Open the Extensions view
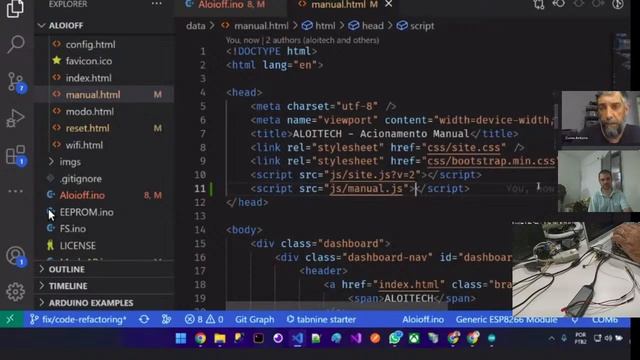This screenshot has width=640, height=360. click(x=16, y=156)
